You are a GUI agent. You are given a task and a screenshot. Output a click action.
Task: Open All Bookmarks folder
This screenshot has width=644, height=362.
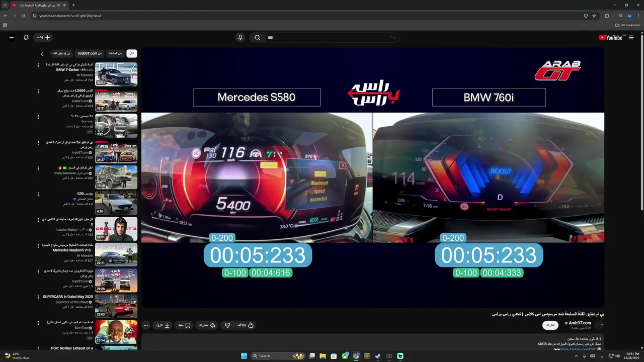coord(627,25)
